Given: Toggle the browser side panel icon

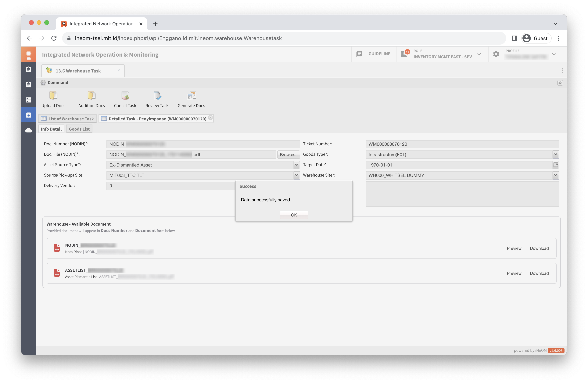Looking at the screenshot, I should (514, 38).
